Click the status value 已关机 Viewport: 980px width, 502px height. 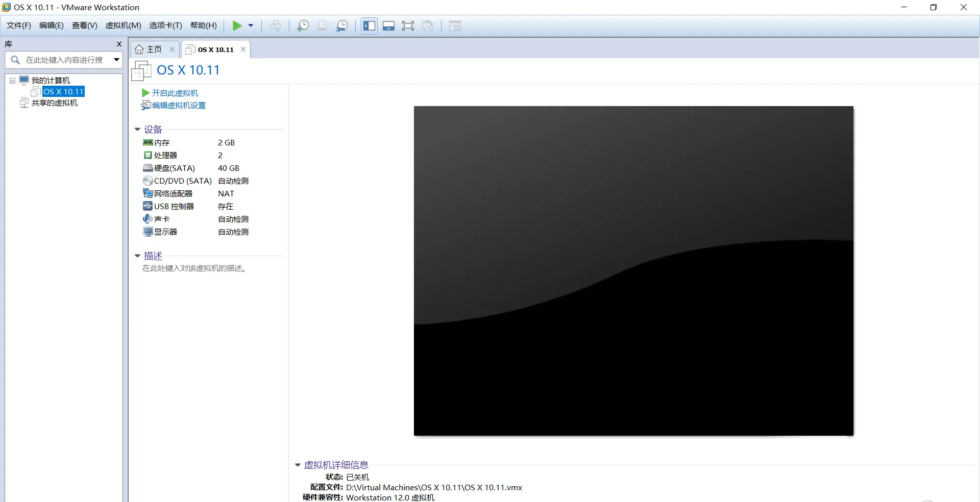pos(357,477)
